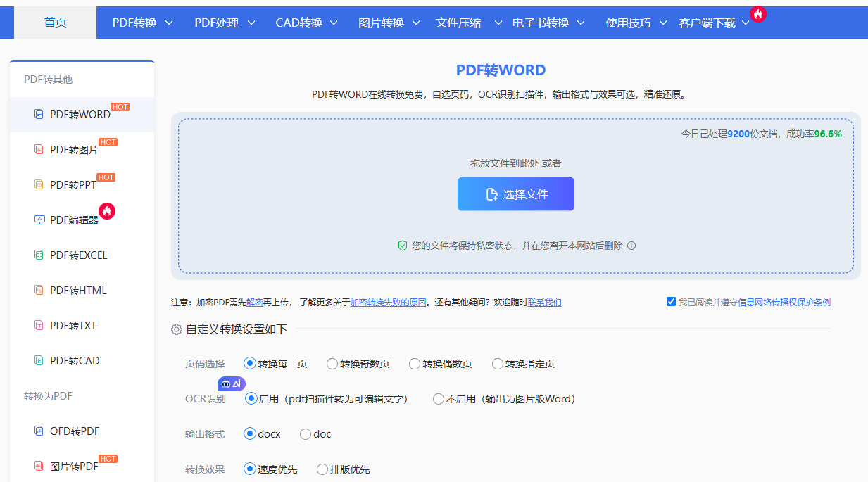The width and height of the screenshot is (868, 482).
Task: Click the PDF转TXT sidebar icon
Action: [39, 325]
